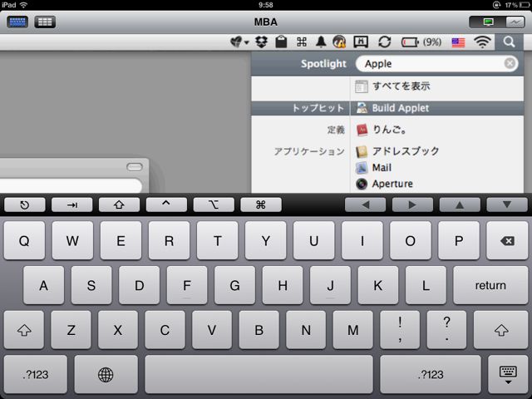Open the display menu bar icon
Viewport: 532px width, 399px height.
click(x=361, y=42)
